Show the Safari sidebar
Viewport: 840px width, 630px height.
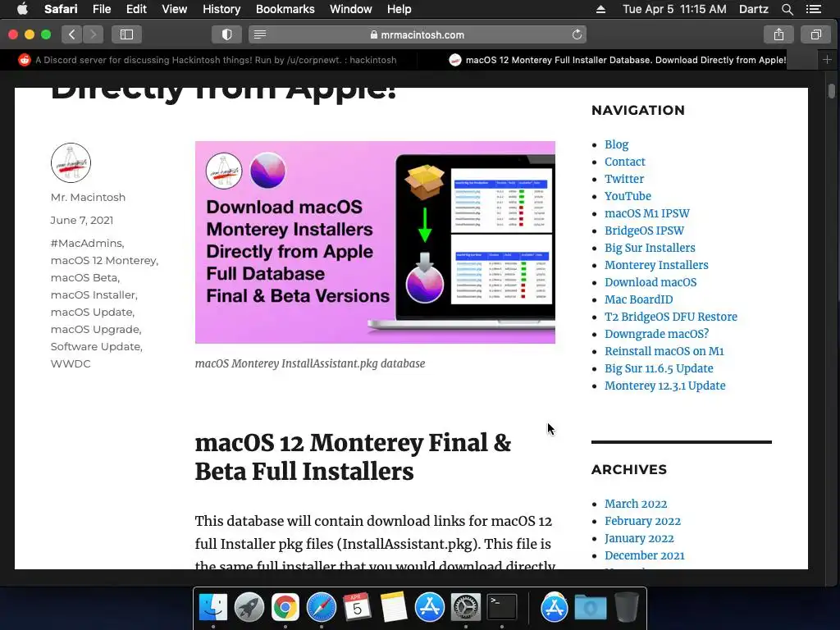coord(126,34)
